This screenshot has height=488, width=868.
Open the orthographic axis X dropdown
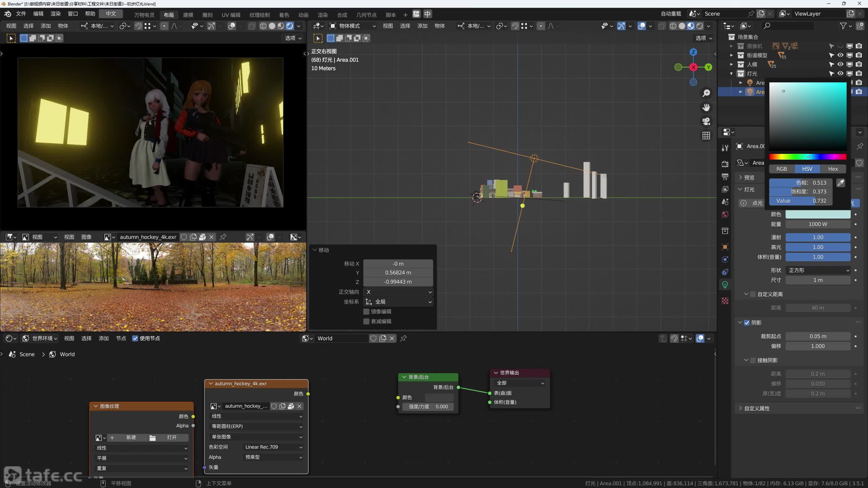398,292
